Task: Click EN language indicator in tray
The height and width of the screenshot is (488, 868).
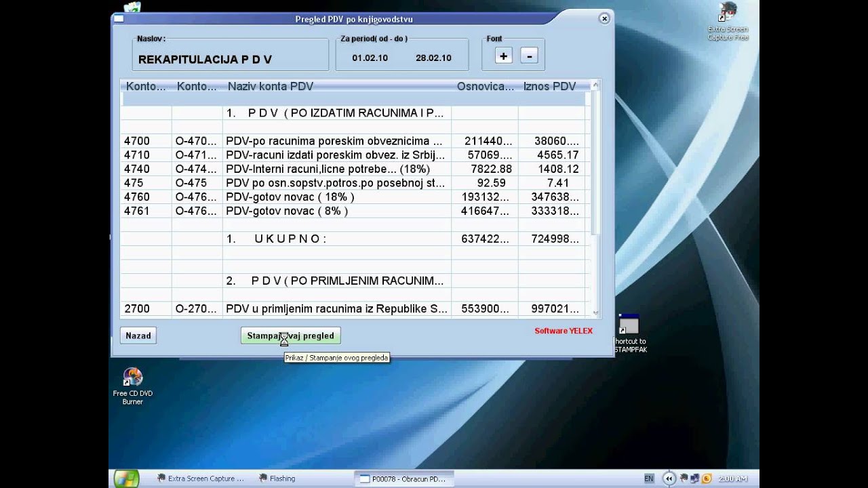Action: click(649, 479)
